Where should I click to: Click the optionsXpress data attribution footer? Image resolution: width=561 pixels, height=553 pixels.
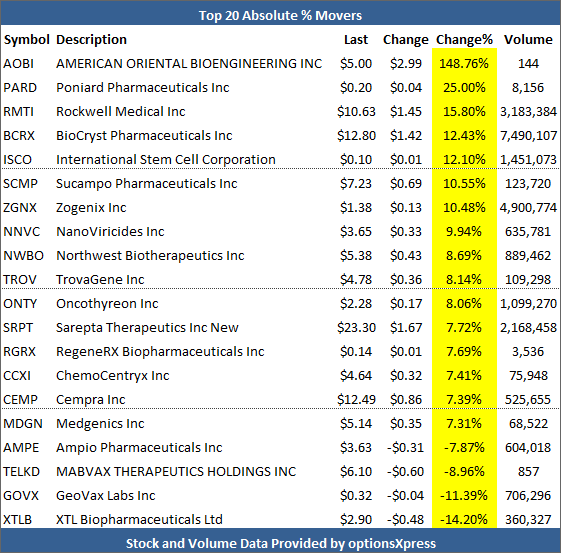[281, 543]
